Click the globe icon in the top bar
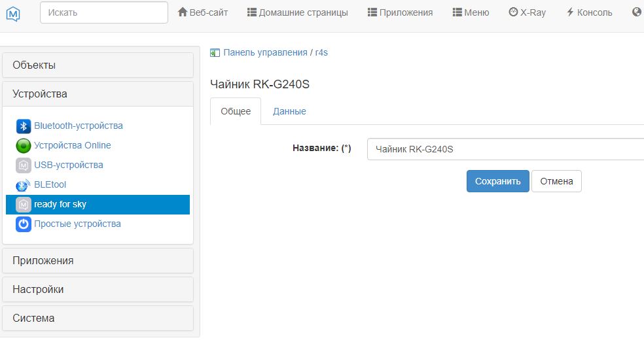The image size is (644, 342). (638, 12)
